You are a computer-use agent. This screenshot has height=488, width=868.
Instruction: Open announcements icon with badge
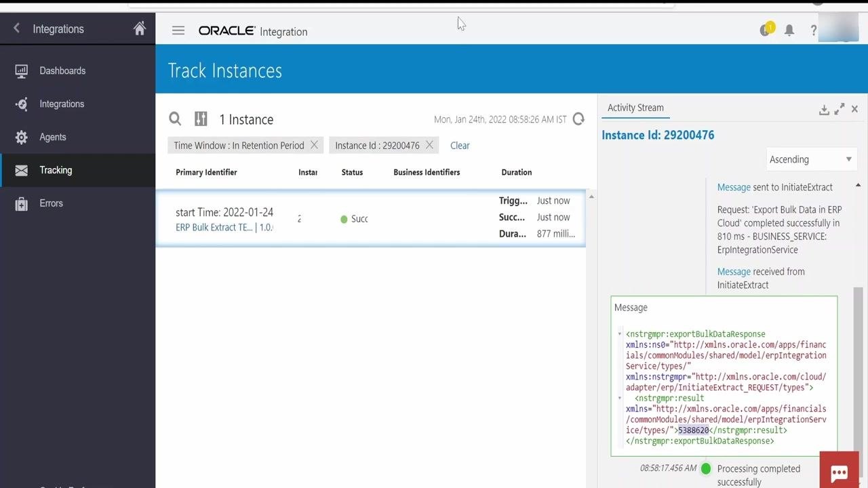[x=766, y=30]
